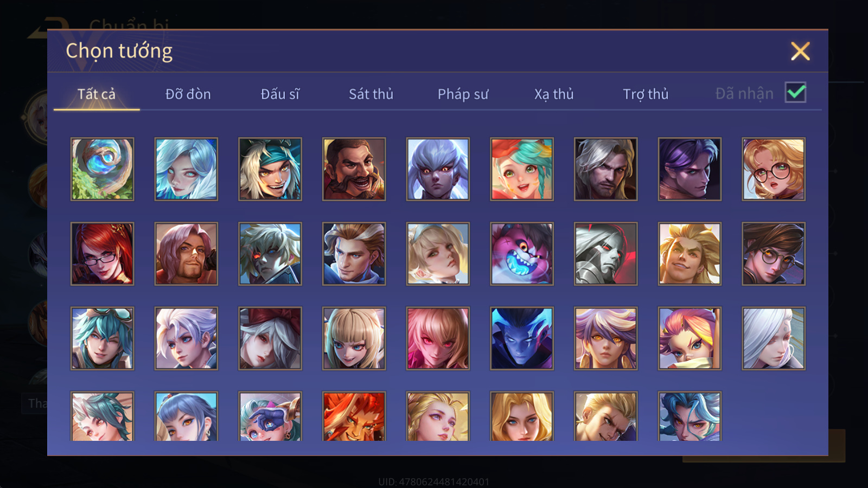Show the Xạ thủ hero list
Viewport: 868px width, 488px height.
coord(554,94)
